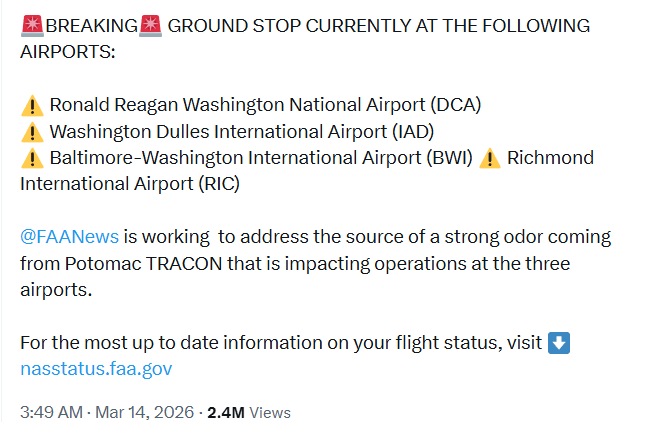This screenshot has height=422, width=647.
Task: Click the blue down arrow emoji
Action: tap(560, 343)
